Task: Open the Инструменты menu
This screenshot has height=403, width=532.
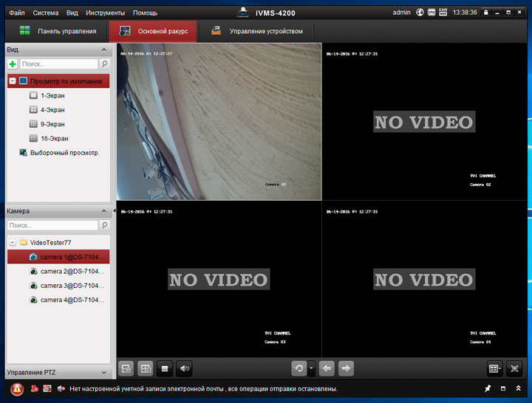Action: click(x=105, y=13)
